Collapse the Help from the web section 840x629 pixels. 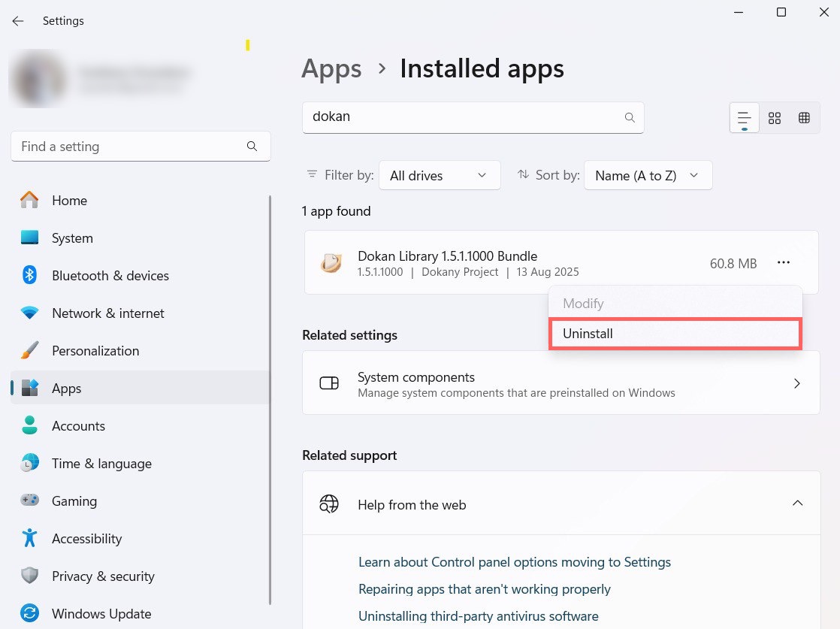pyautogui.click(x=797, y=503)
